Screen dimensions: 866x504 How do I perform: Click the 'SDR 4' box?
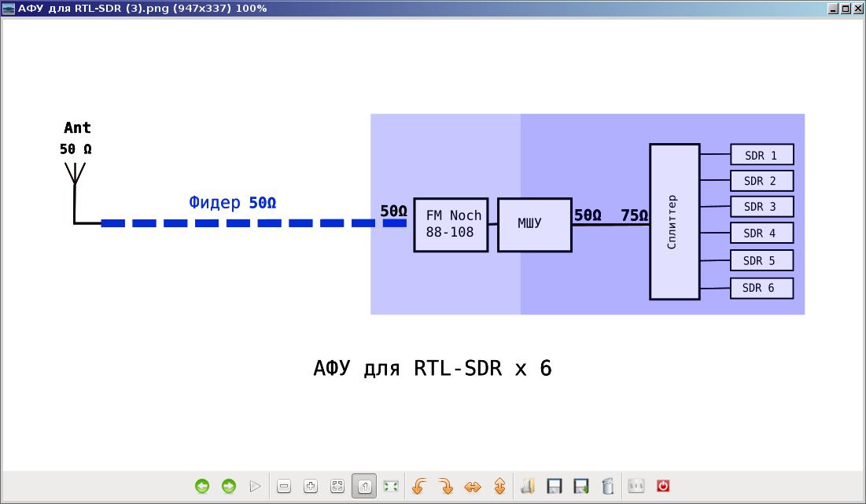coord(761,233)
